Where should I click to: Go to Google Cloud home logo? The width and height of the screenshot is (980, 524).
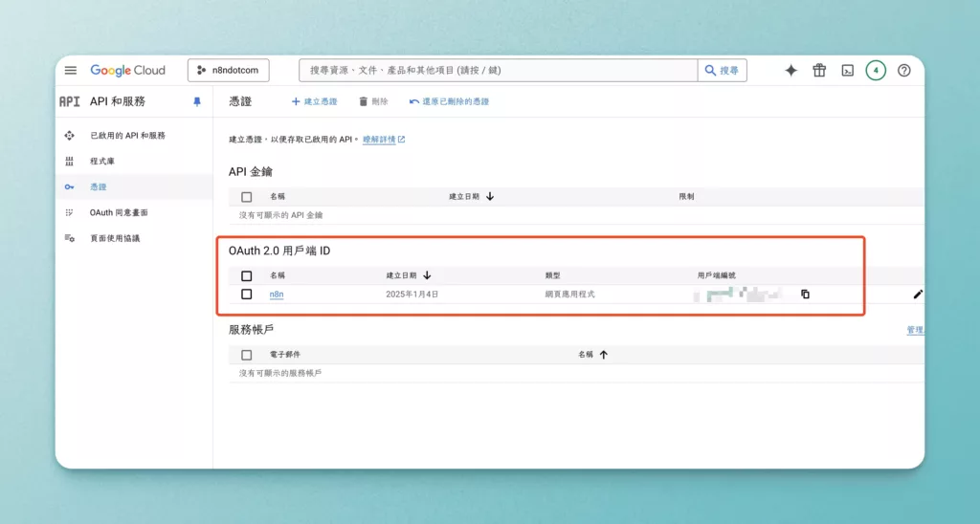coord(127,71)
